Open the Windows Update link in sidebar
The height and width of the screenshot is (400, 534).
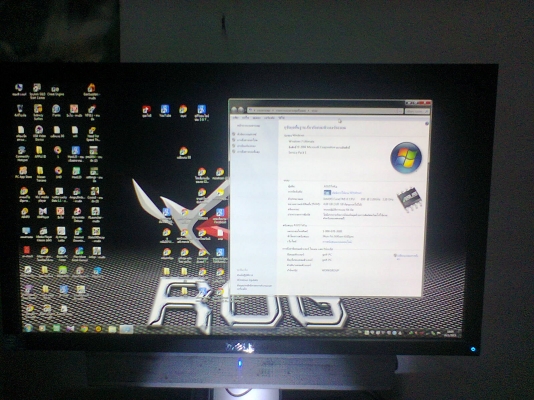pos(248,280)
